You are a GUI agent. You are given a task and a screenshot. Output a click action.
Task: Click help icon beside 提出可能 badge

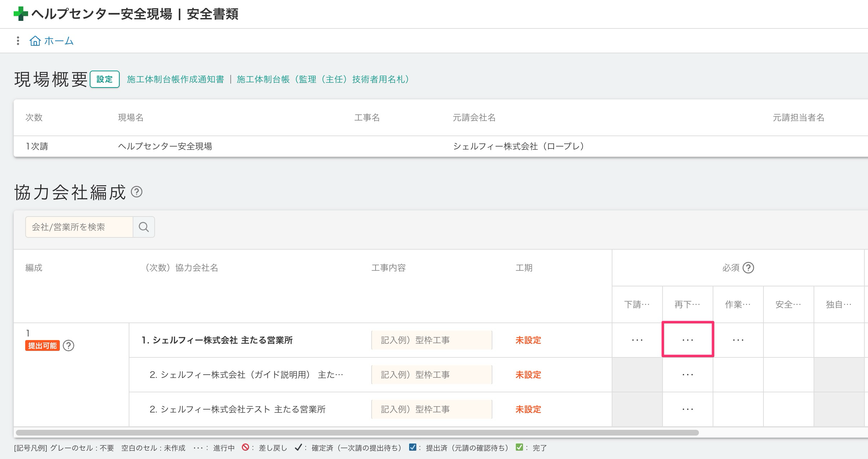[68, 346]
